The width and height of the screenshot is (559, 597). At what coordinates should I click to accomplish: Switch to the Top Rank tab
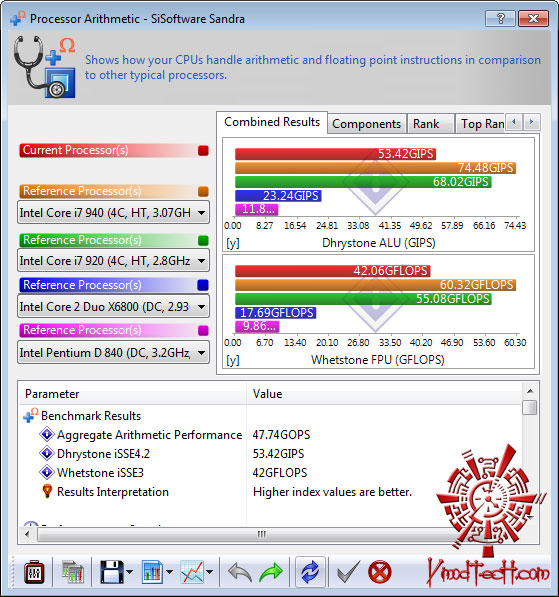482,124
